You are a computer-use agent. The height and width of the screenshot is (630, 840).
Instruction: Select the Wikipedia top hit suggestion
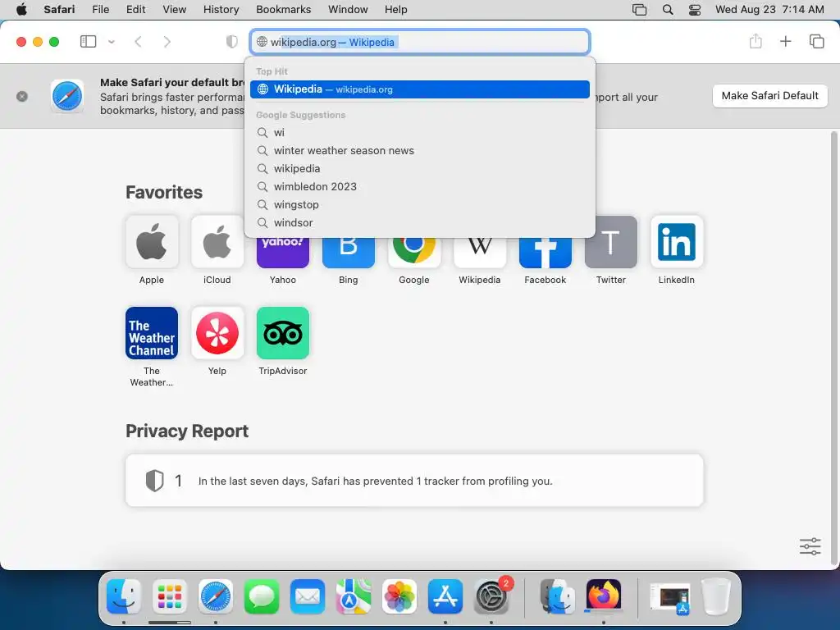pyautogui.click(x=420, y=89)
